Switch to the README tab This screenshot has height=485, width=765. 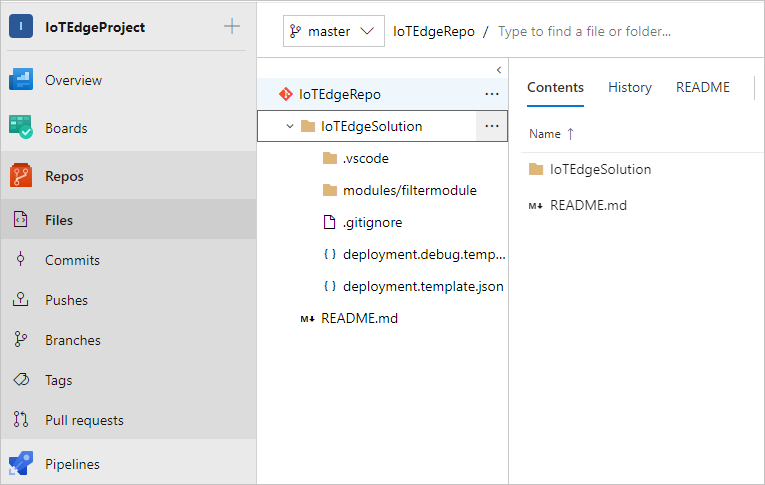point(703,88)
